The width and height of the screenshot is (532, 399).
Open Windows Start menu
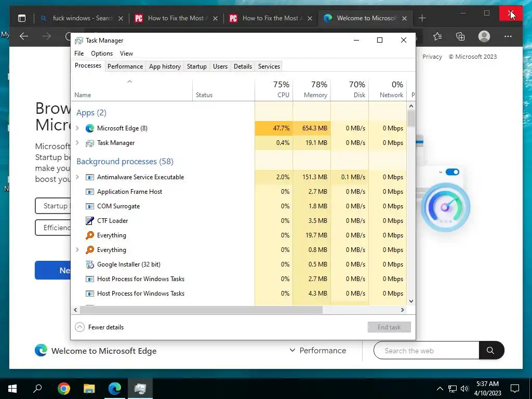tap(12, 389)
